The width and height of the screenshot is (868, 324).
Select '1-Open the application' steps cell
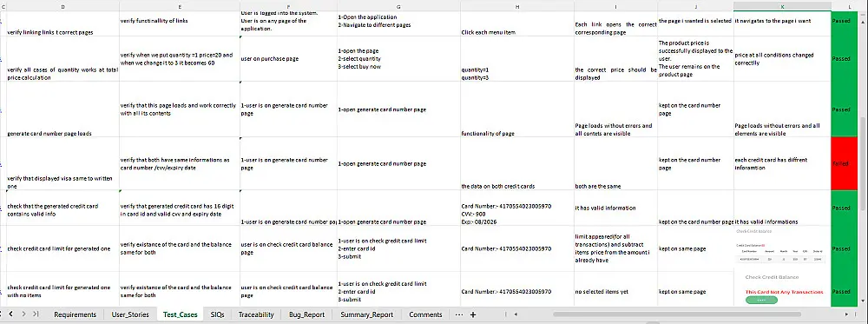pyautogui.click(x=398, y=23)
